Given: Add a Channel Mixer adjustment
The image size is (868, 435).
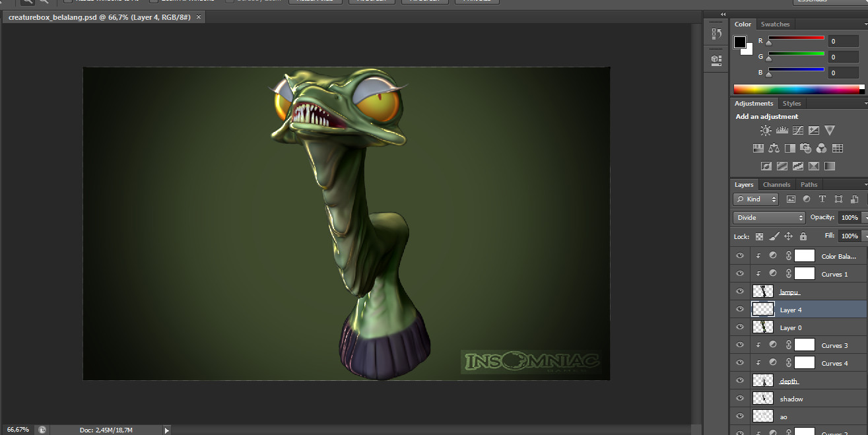Looking at the screenshot, I should pyautogui.click(x=822, y=149).
